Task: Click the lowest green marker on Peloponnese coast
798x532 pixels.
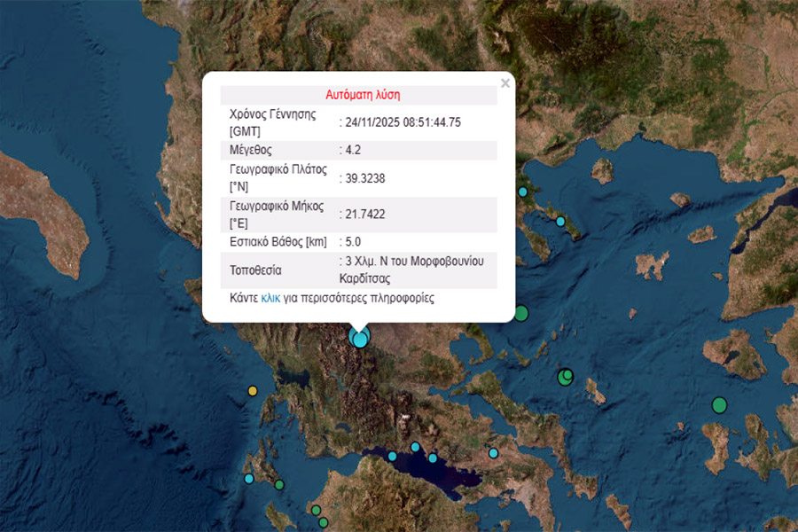Action: (324, 522)
